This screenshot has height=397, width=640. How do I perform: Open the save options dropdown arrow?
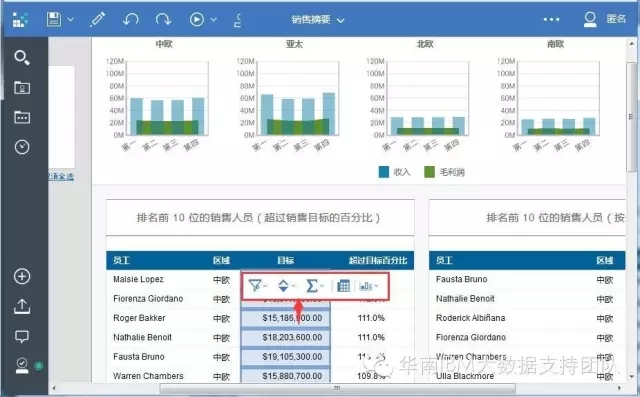(x=71, y=19)
